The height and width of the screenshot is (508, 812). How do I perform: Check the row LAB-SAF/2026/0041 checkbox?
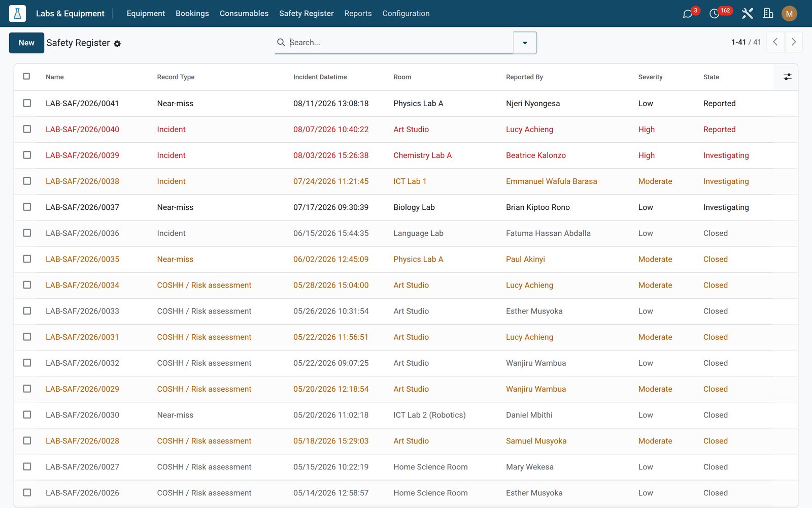[x=27, y=103]
